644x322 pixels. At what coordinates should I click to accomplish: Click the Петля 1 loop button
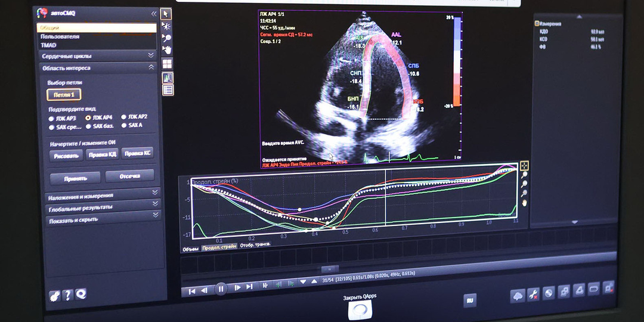[64, 94]
